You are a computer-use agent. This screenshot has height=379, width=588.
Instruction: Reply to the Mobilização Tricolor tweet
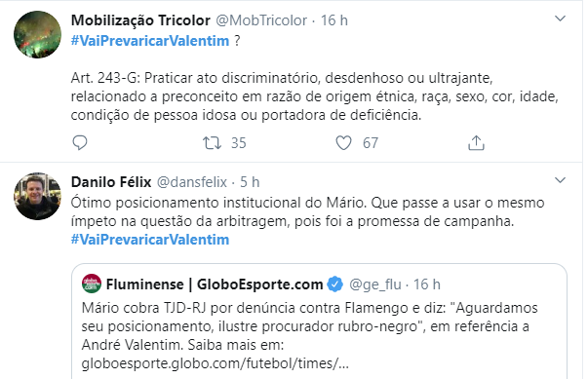(x=80, y=142)
